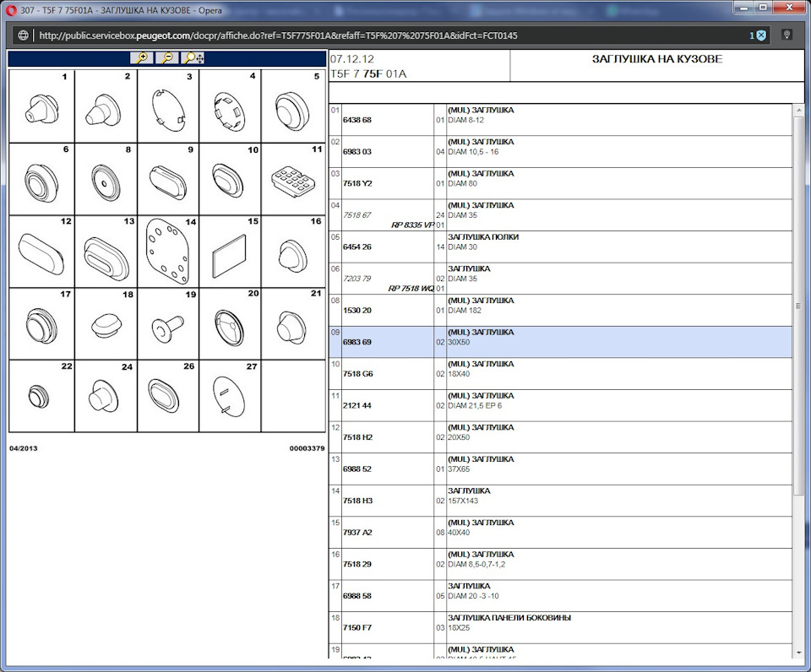Screen dimensions: 811x672
Task: Click part number 7518 H3
Action: pyautogui.click(x=357, y=501)
